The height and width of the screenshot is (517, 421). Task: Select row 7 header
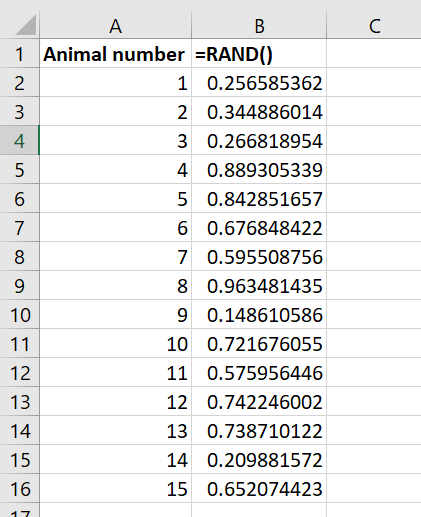pyautogui.click(x=19, y=227)
